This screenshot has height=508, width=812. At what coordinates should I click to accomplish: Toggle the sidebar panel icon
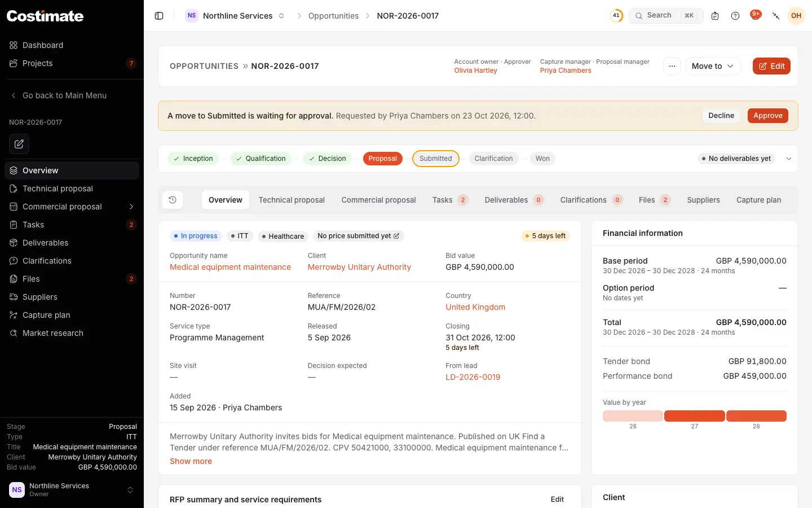[159, 16]
